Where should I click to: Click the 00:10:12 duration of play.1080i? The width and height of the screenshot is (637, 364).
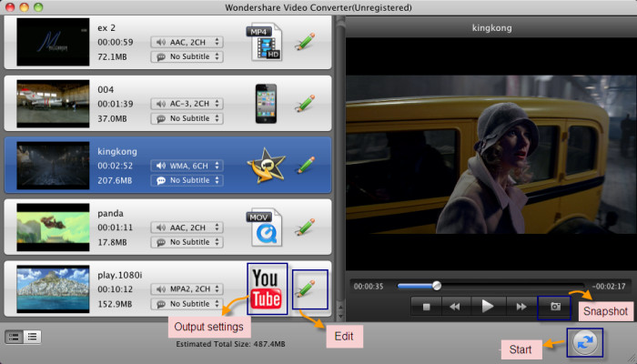pos(115,288)
